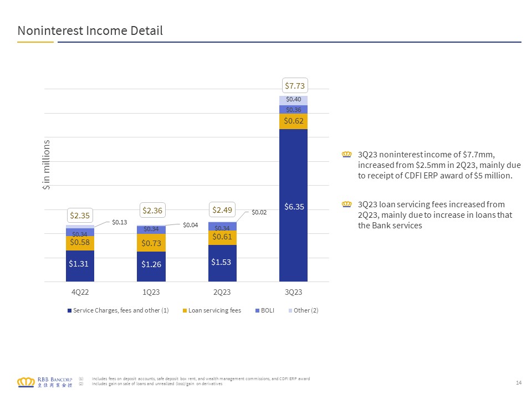Click the $6.35 bar segment in 3Q23
The image size is (532, 399).
pyautogui.click(x=294, y=205)
